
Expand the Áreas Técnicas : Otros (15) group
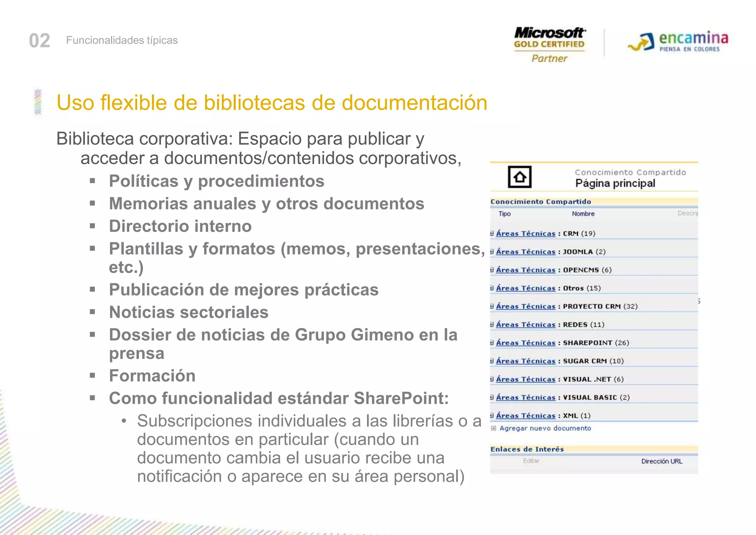tap(492, 288)
